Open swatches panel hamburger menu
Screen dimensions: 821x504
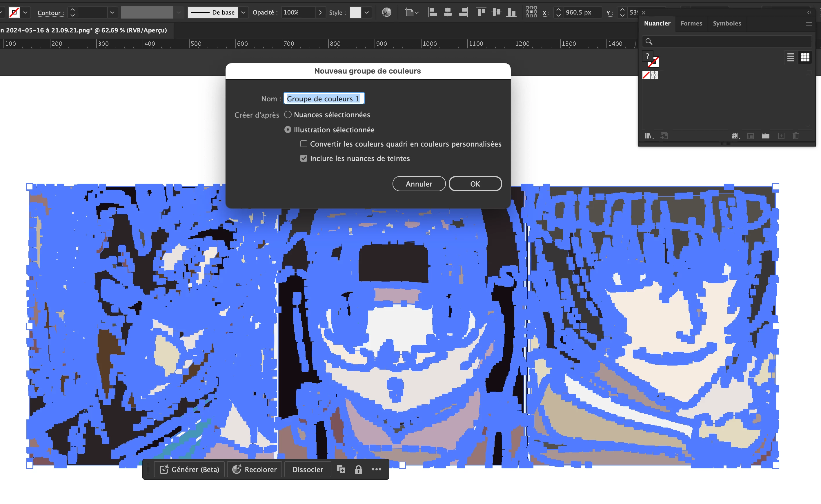coord(808,24)
